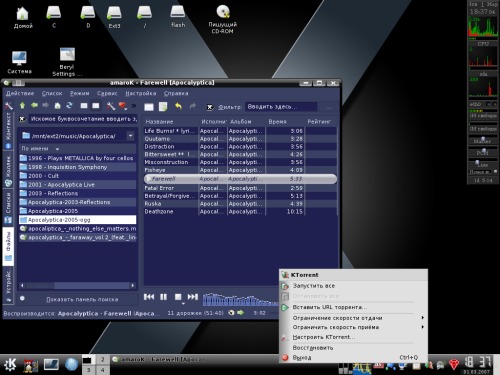The image size is (500, 375).
Task: Click the file browser search input field
Action: tap(83, 119)
